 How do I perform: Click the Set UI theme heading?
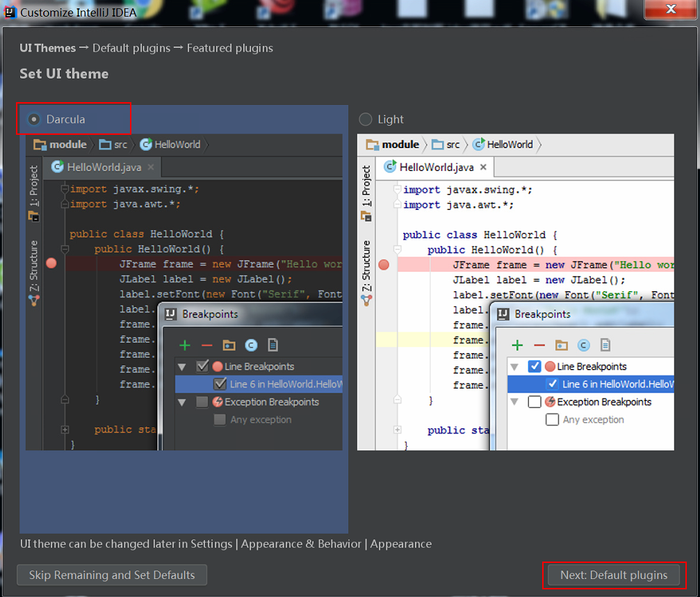tap(64, 74)
